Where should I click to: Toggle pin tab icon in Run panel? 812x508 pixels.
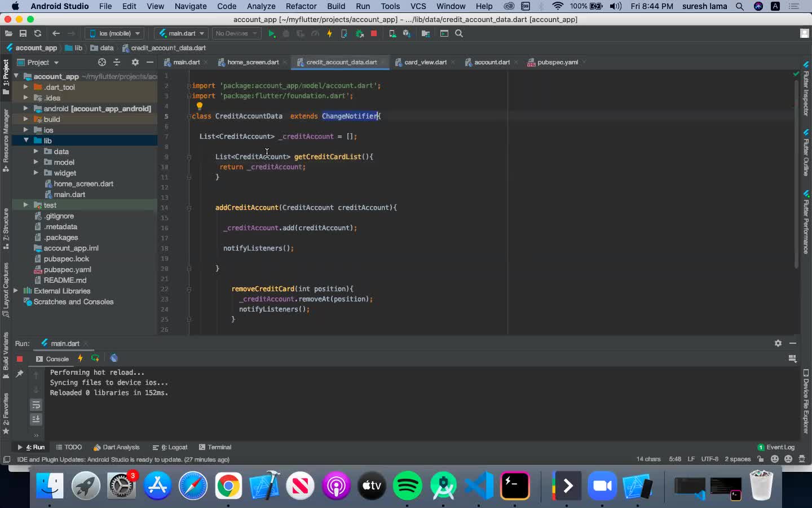tap(20, 374)
